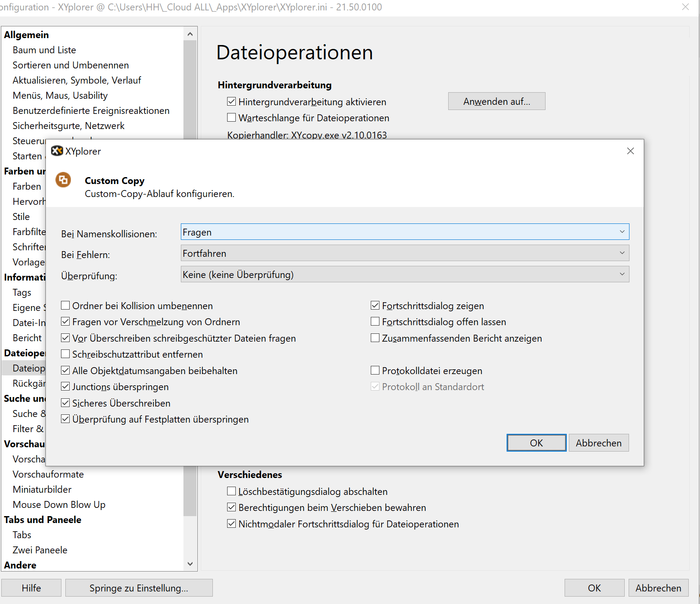Image resolution: width=700 pixels, height=604 pixels.
Task: Toggle 'Junctions überspringen' checkbox
Action: 66,387
